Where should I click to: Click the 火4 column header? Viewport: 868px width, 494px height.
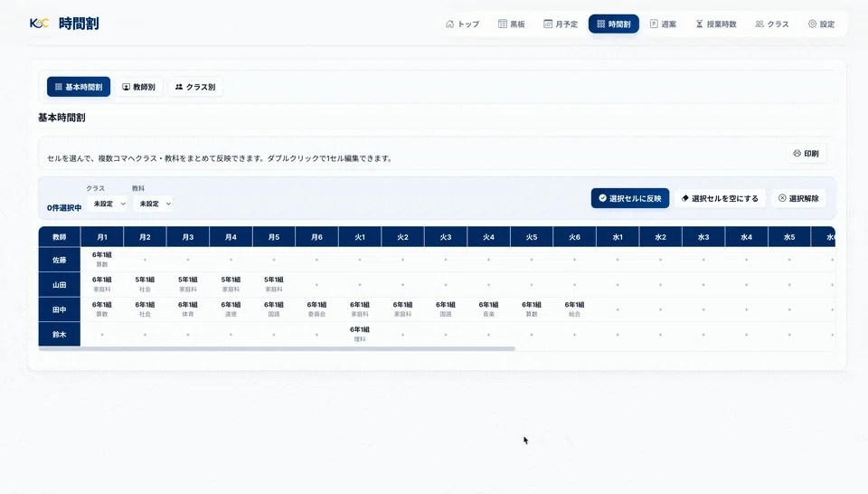point(489,237)
